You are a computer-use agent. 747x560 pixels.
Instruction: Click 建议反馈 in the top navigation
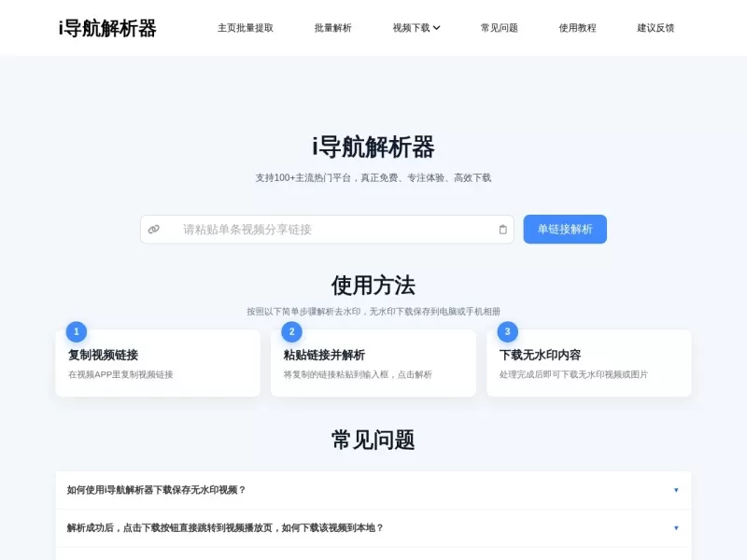click(655, 28)
